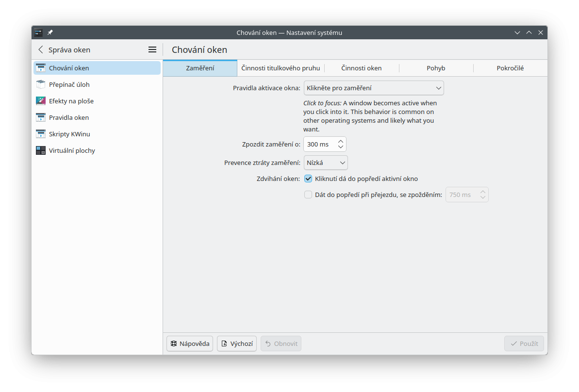Viewport: 579px width, 392px height.
Task: Go back using the Správa oken arrow
Action: pos(41,49)
